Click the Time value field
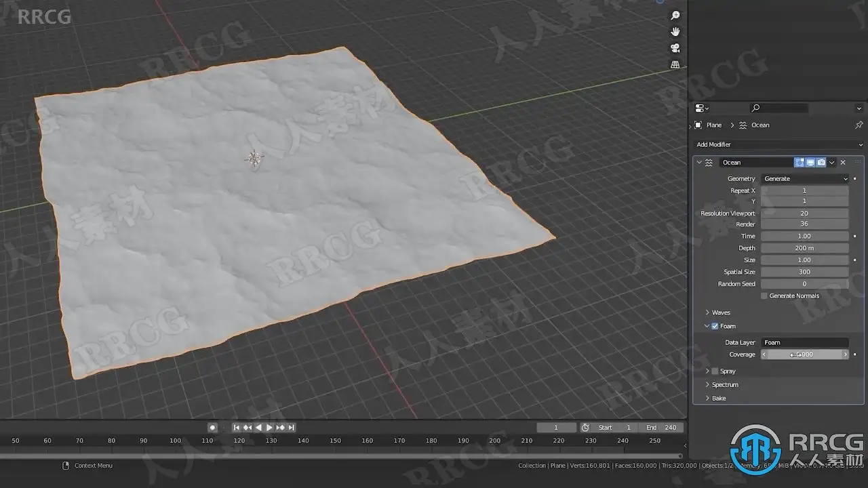The image size is (868, 488). pos(805,237)
